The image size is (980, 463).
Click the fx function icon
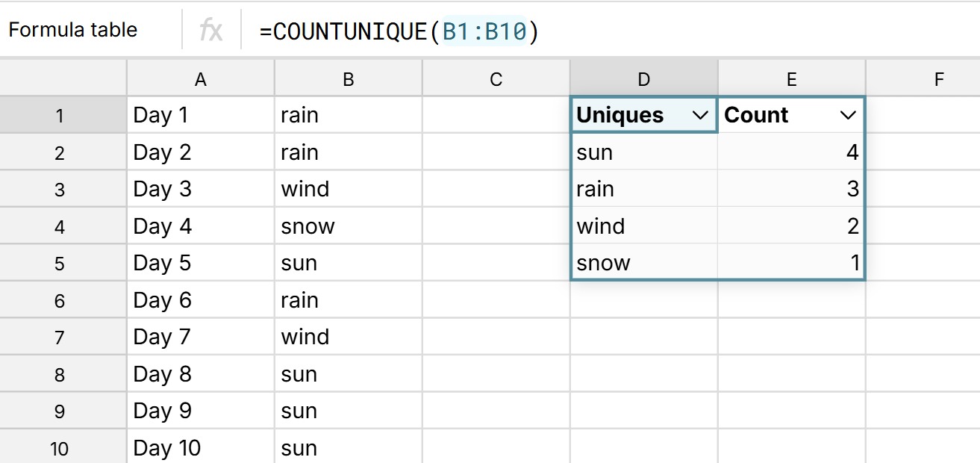(211, 31)
